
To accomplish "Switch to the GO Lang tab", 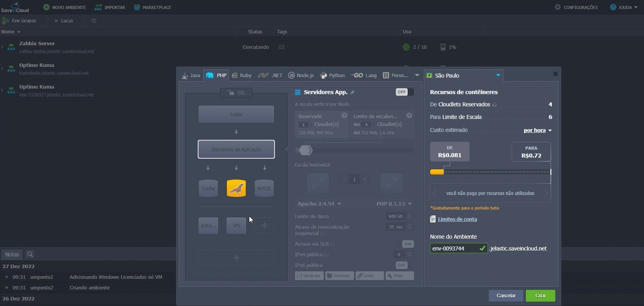I will (364, 75).
